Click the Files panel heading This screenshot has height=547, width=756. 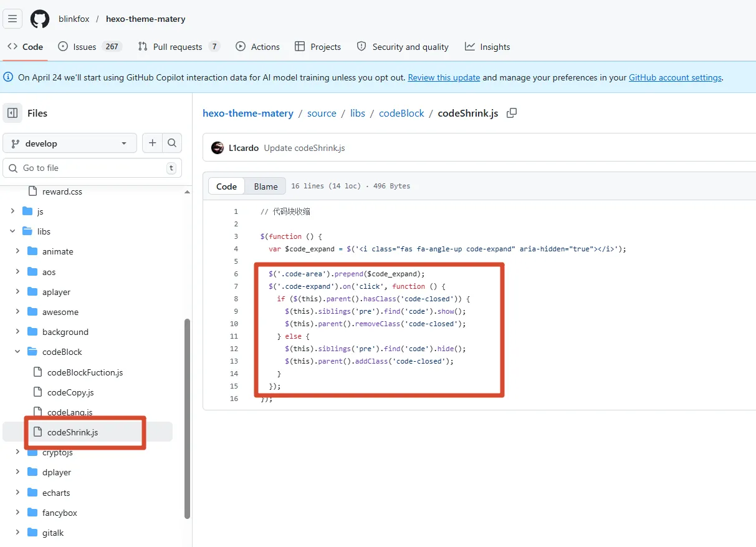tap(37, 113)
